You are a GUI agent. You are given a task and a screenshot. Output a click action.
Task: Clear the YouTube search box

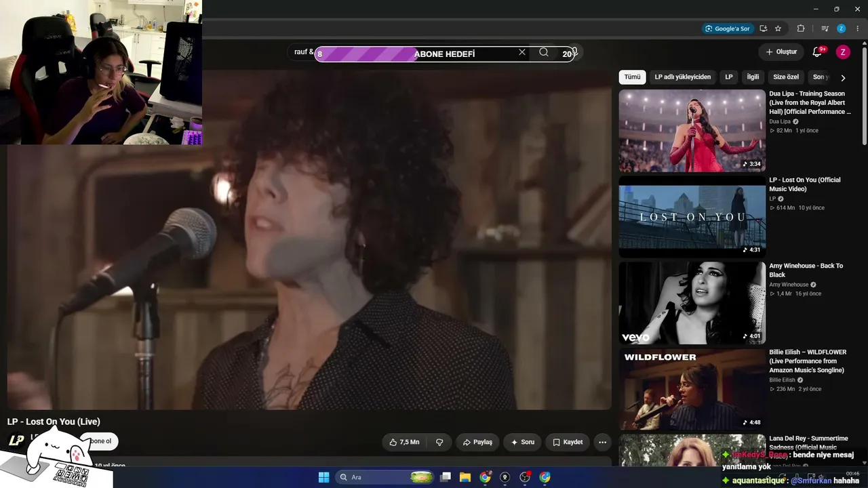pos(522,52)
